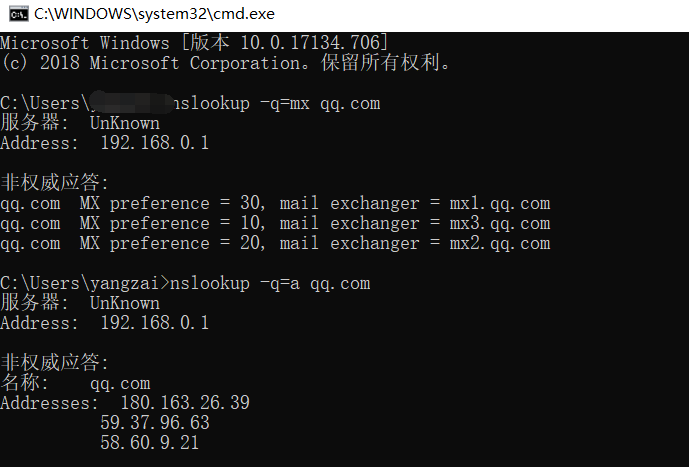The width and height of the screenshot is (689, 467).
Task: Click the MX preference value 10
Action: click(x=250, y=223)
